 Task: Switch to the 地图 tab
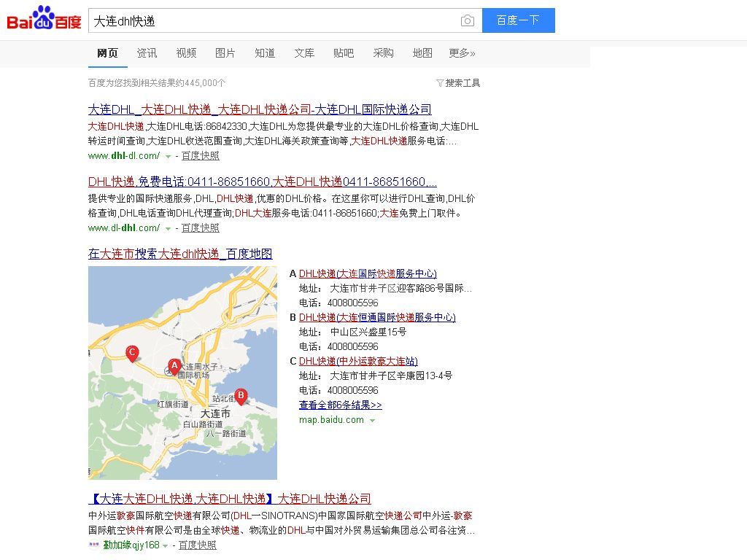(422, 52)
